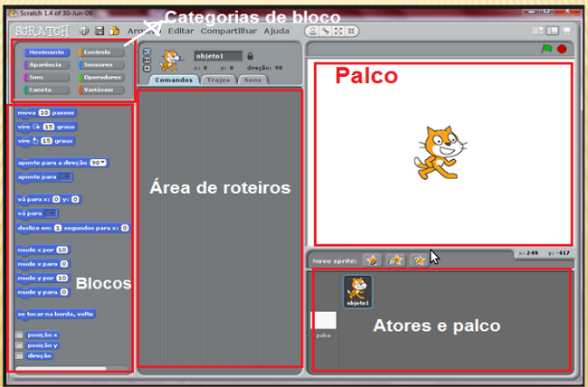
Task: Switch to the Sons tab
Action: click(252, 80)
